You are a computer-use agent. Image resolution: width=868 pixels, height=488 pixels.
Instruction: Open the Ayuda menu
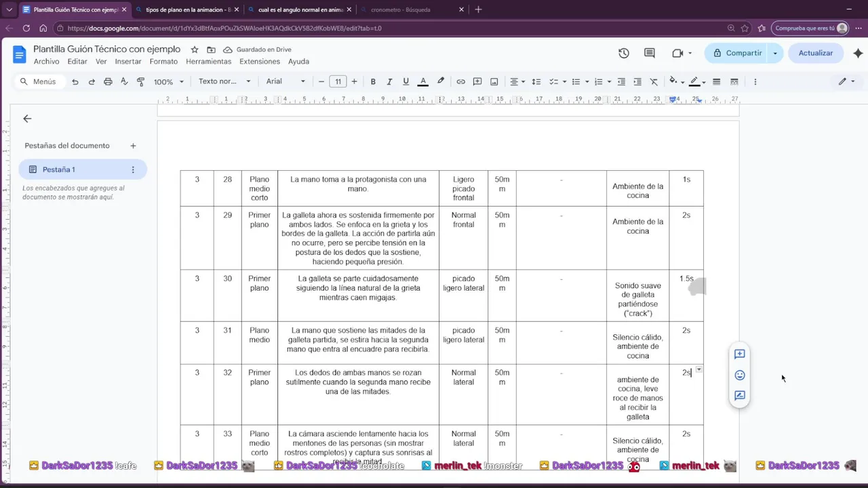pyautogui.click(x=298, y=62)
